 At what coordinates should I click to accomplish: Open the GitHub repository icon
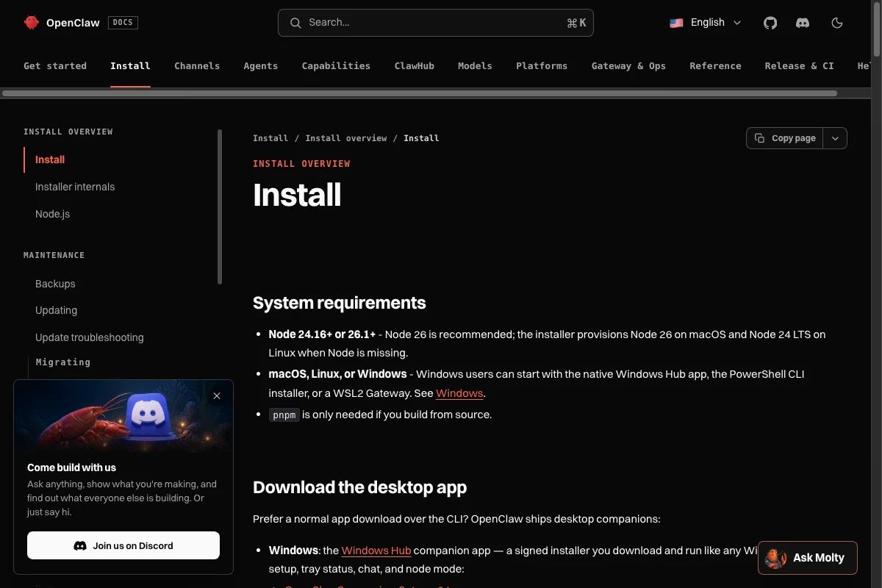tap(770, 23)
